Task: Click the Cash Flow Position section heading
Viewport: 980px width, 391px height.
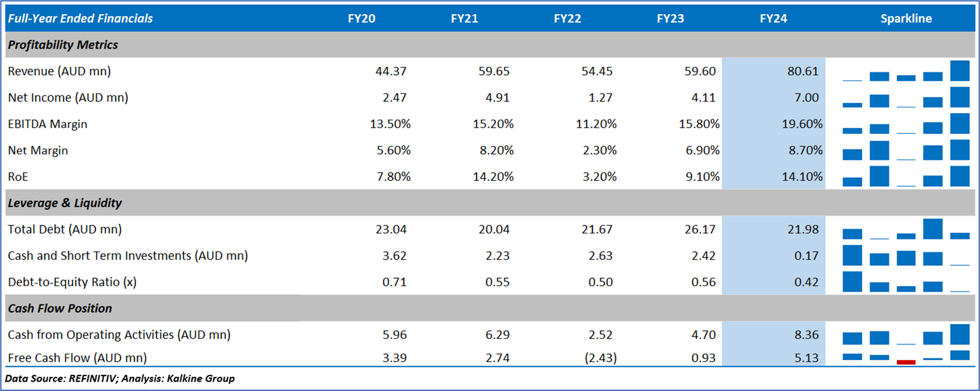Action: [60, 308]
